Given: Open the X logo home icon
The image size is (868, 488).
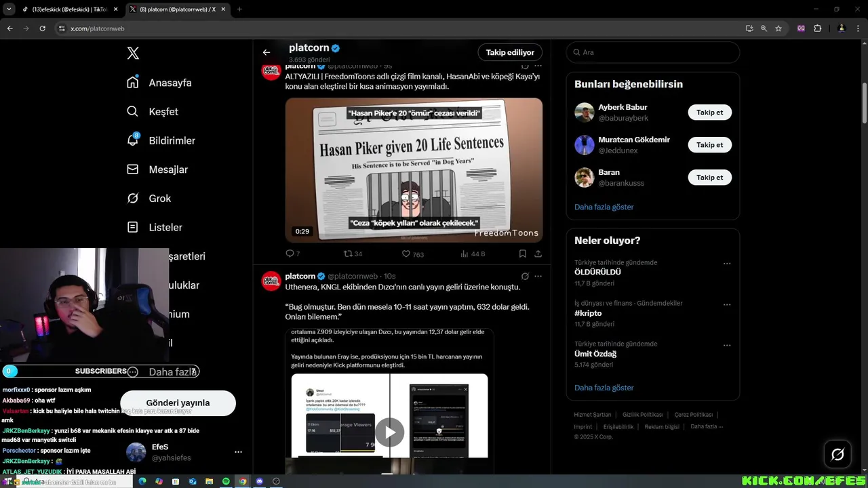Looking at the screenshot, I should 133,54.
